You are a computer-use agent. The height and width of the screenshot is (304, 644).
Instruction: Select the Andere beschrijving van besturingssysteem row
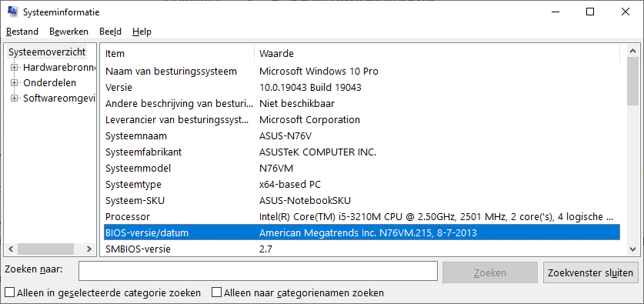(x=362, y=104)
